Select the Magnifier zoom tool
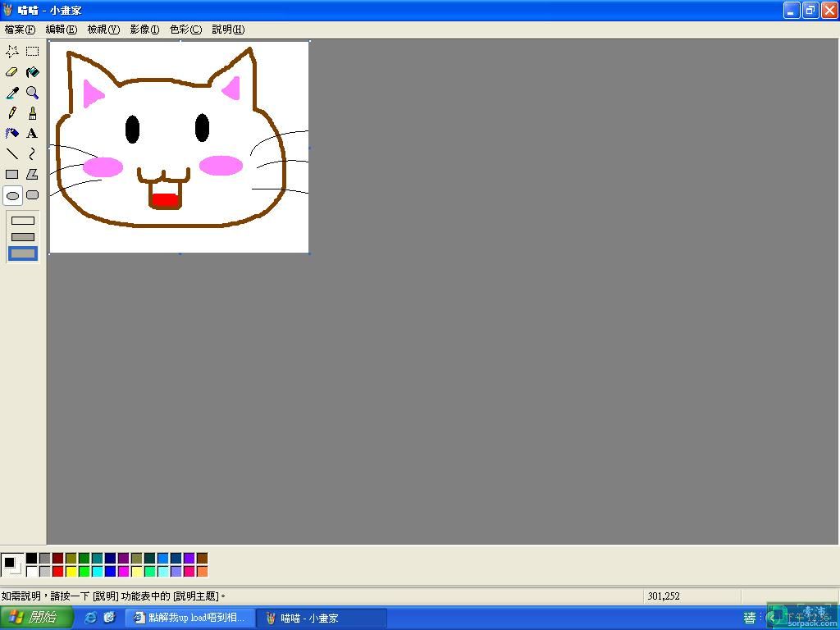This screenshot has height=630, width=840. 32,93
